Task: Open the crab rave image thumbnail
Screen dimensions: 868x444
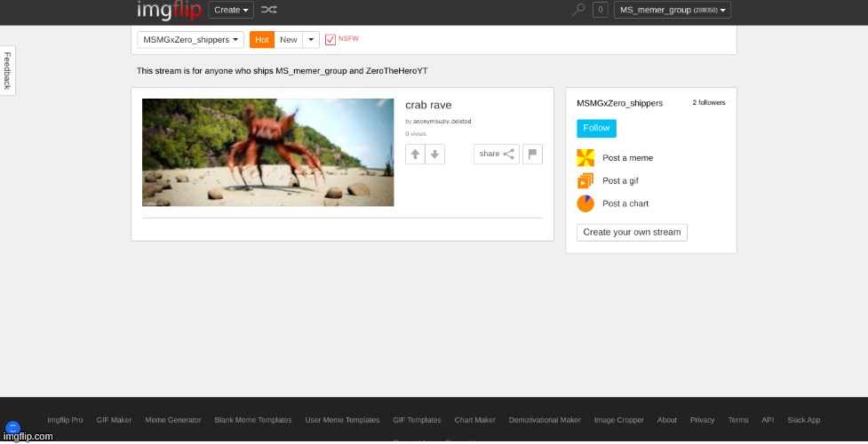Action: point(268,152)
